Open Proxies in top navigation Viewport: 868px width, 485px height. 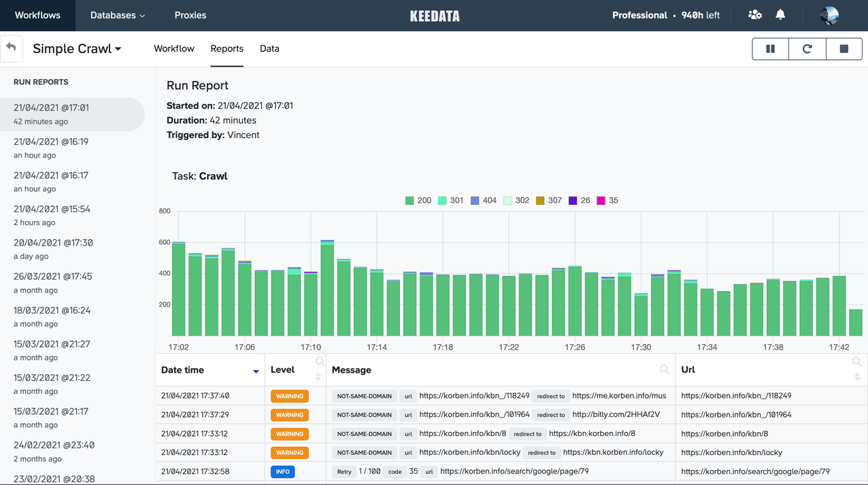[x=190, y=15]
